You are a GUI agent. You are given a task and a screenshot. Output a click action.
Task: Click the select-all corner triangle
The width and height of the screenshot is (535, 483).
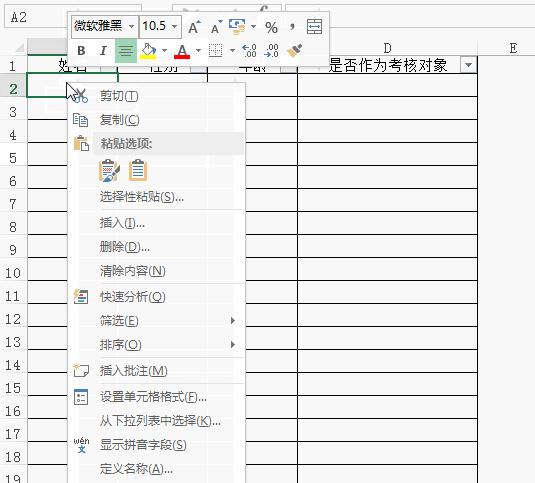pyautogui.click(x=19, y=48)
